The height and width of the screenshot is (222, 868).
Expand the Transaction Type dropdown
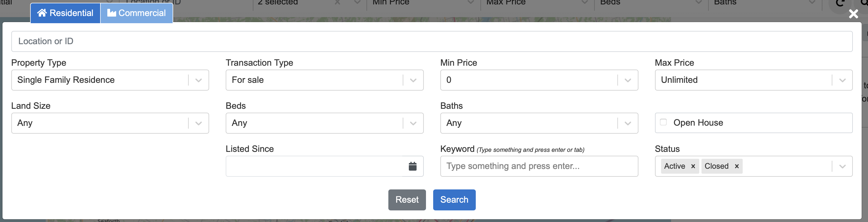tap(324, 80)
